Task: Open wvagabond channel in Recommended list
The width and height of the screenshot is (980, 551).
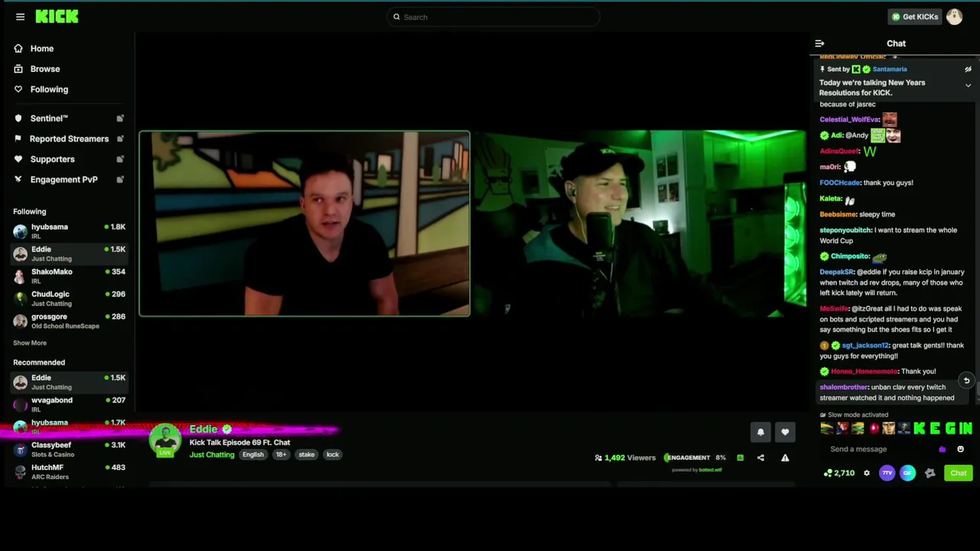Action: 69,404
